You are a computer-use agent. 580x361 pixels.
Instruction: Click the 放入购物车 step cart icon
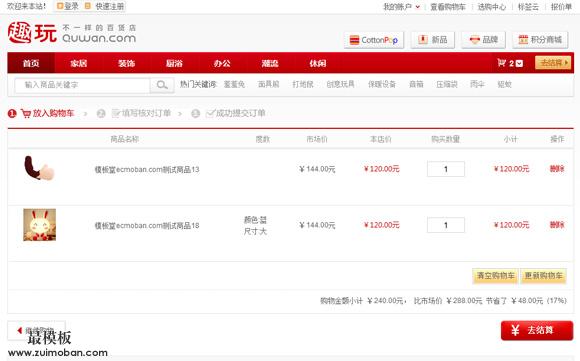point(26,114)
